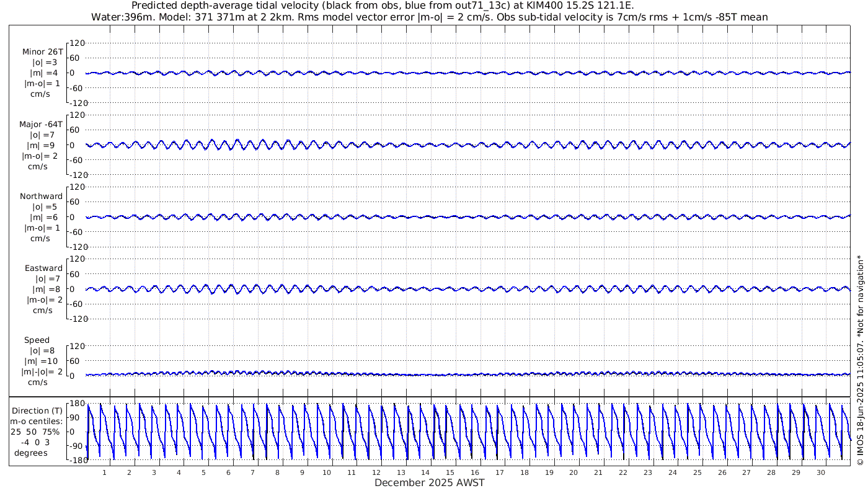Select the 'Northward' panel label
Viewport: 868px width, 496px height.
42,197
